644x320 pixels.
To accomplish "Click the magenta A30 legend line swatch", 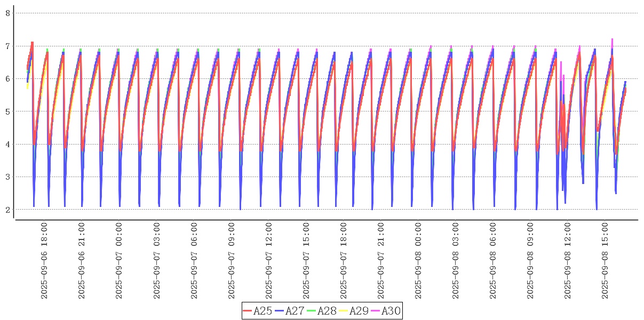I will [376, 311].
